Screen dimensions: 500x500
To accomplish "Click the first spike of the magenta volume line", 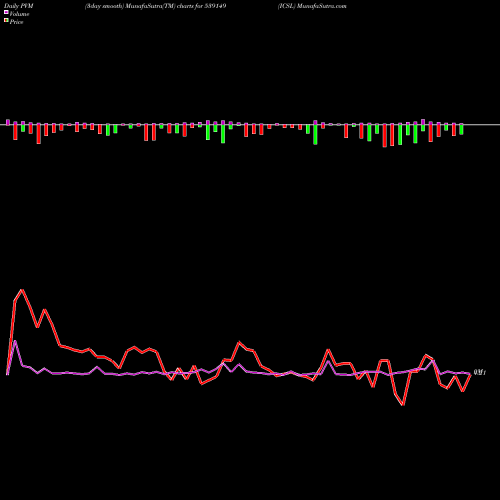I will pos(15,341).
